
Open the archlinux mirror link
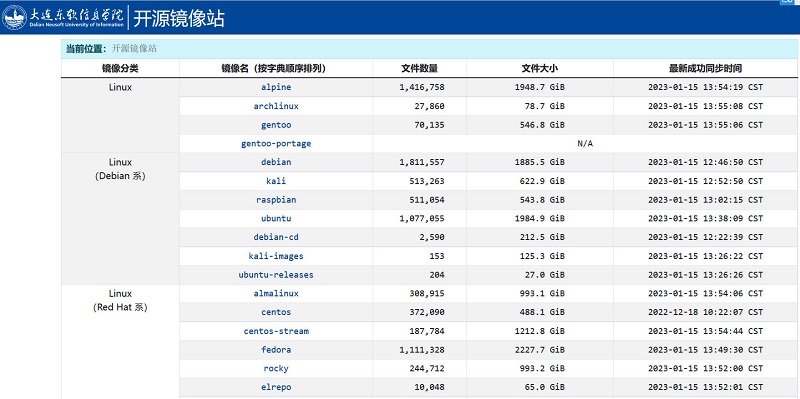(276, 106)
